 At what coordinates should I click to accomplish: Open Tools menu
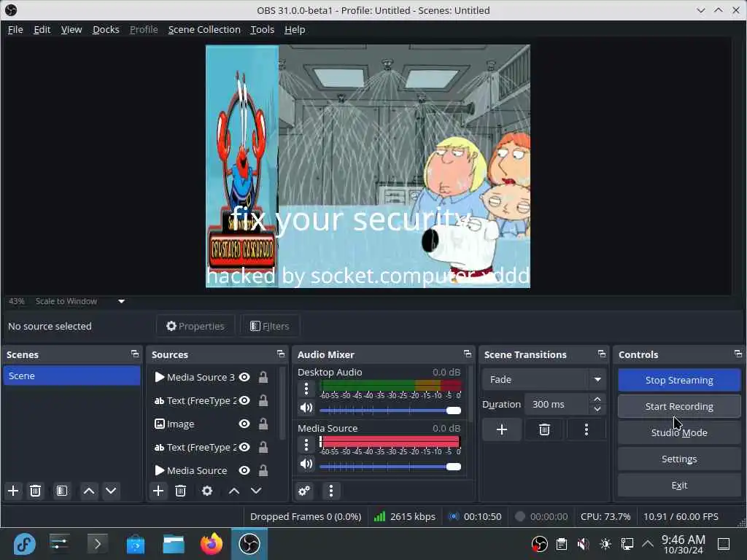coord(263,29)
